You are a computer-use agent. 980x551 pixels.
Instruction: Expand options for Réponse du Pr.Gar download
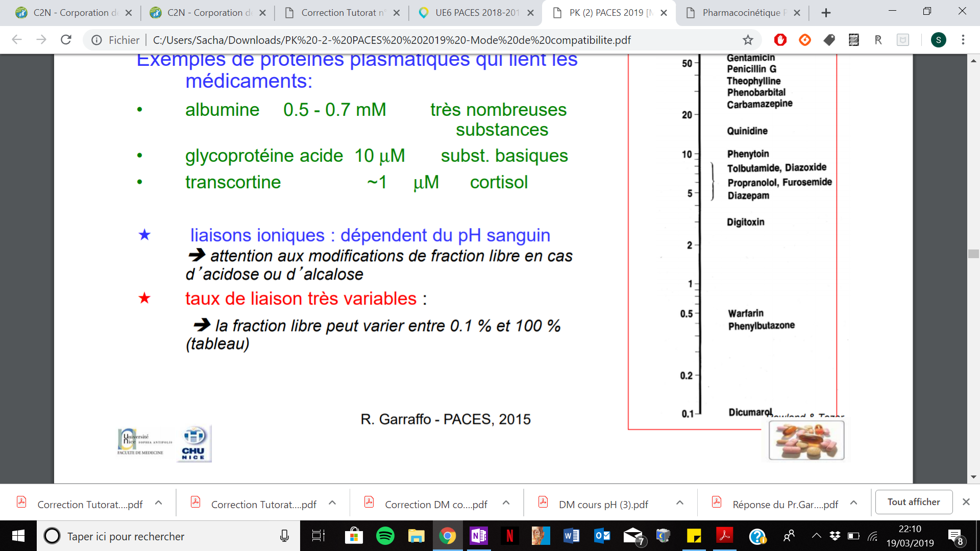pyautogui.click(x=853, y=503)
